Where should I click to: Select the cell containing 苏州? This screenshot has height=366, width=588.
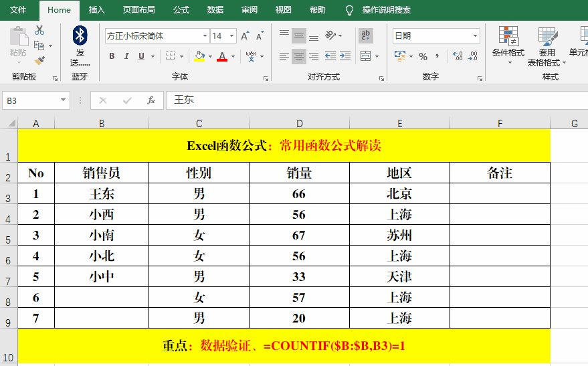[399, 235]
